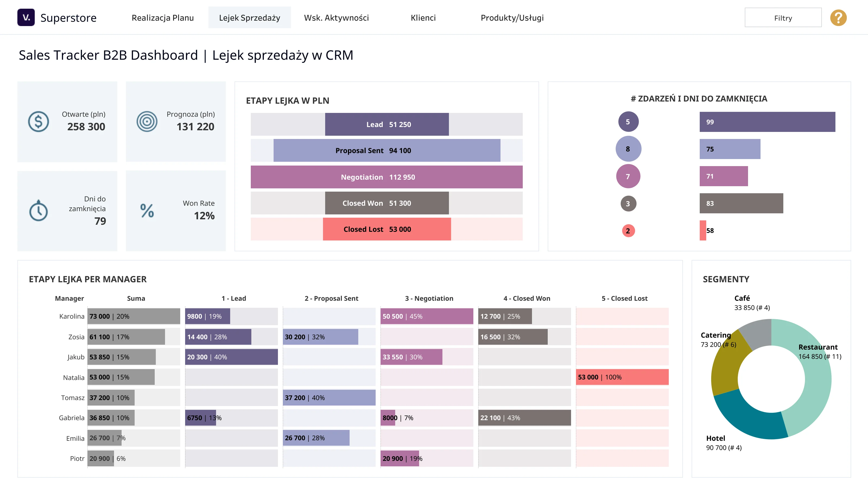This screenshot has width=868, height=488.
Task: Select the Lead circle showing 5 events
Action: (628, 122)
